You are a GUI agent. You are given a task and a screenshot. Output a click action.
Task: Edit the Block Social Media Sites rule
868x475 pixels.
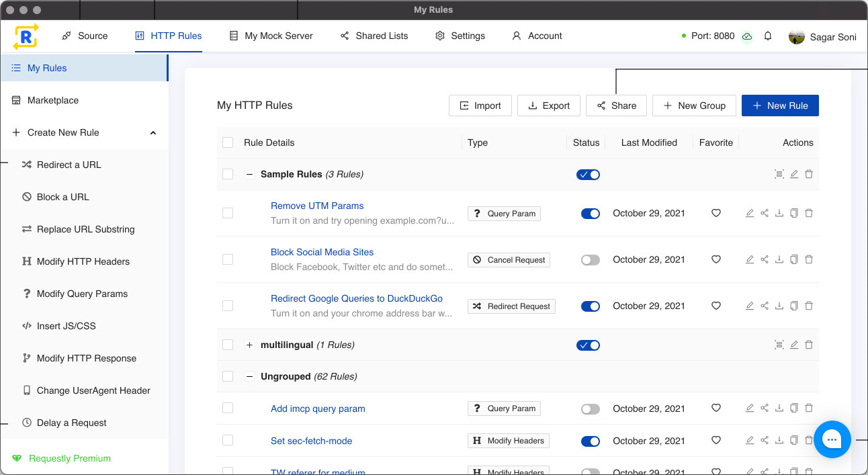click(x=750, y=259)
